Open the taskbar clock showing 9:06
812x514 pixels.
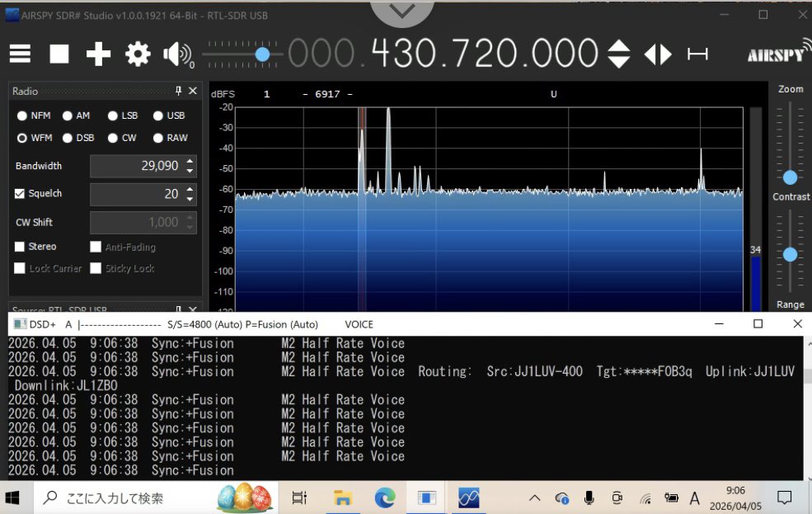tap(735, 498)
